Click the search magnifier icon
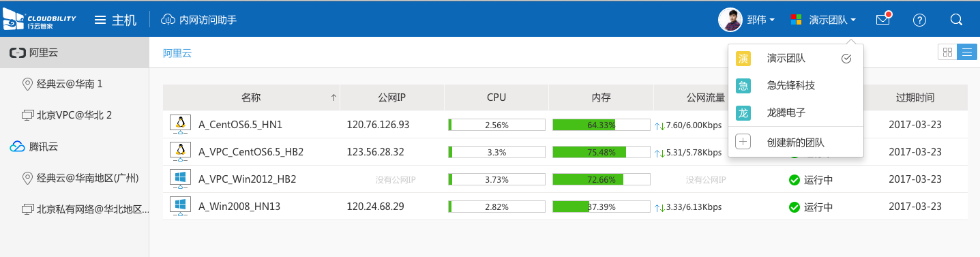Image resolution: width=980 pixels, height=257 pixels. tap(956, 20)
